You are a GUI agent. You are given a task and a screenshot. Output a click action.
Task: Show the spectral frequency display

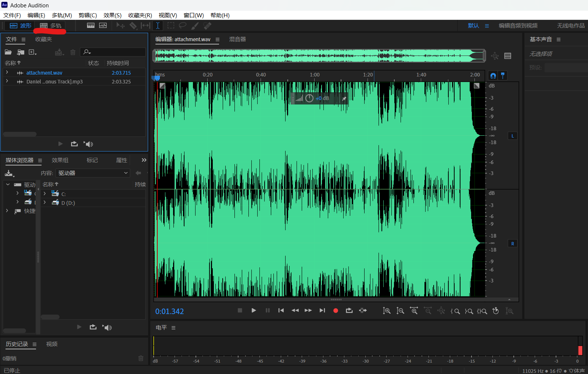[x=91, y=26]
